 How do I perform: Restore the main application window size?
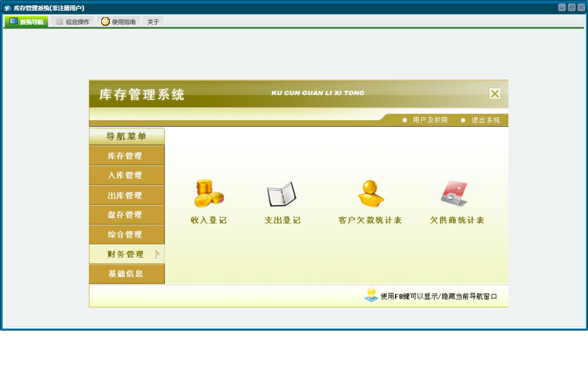click(571, 7)
